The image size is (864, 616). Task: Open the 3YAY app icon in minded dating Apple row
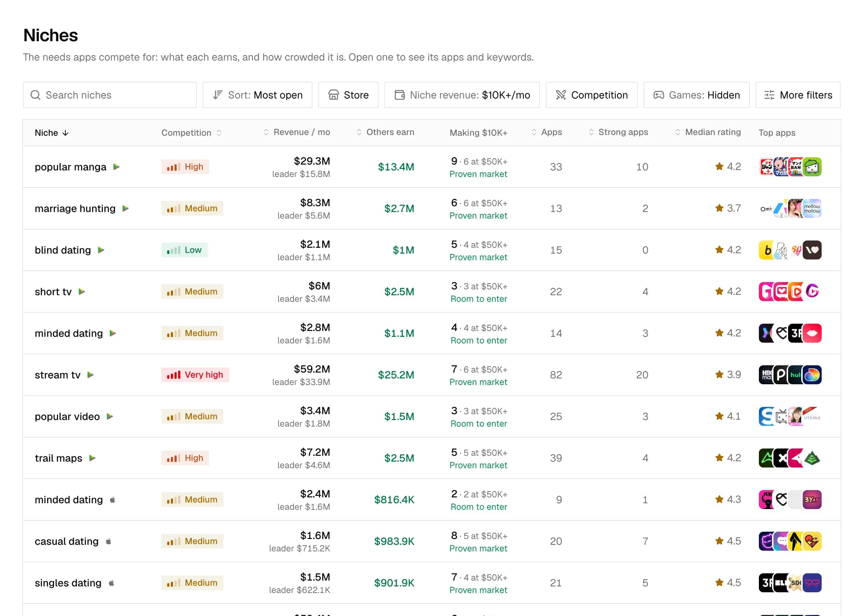812,500
